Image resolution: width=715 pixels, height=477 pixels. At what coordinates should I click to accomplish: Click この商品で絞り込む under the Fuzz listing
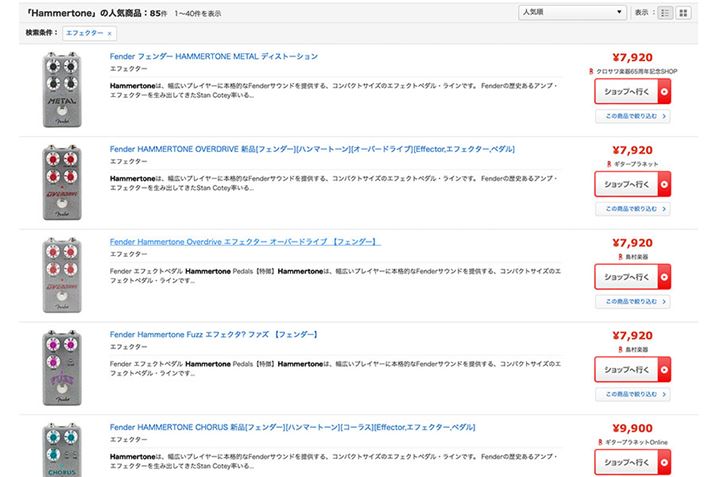(x=632, y=393)
